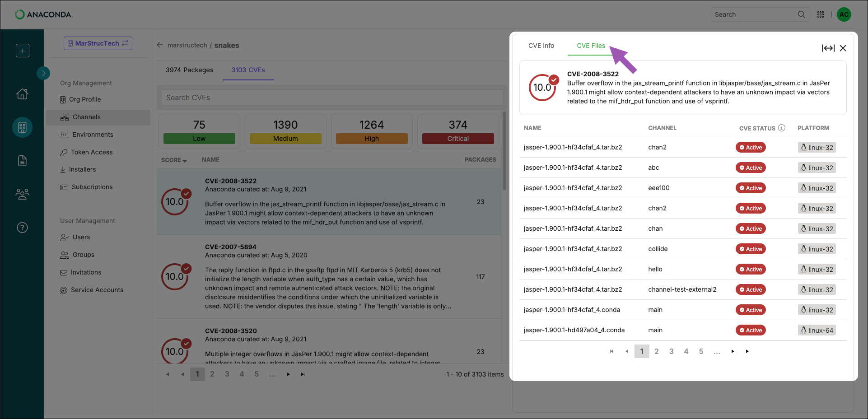Close the CVE details panel
Viewport: 868px width, 419px height.
[843, 48]
